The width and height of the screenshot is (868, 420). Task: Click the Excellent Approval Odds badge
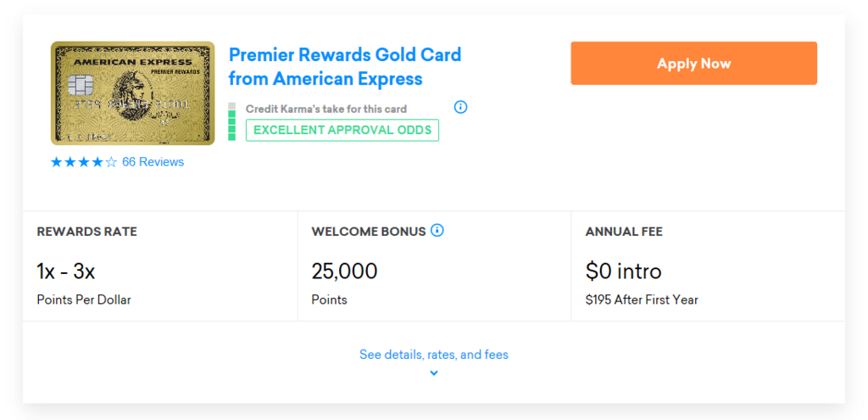point(342,130)
